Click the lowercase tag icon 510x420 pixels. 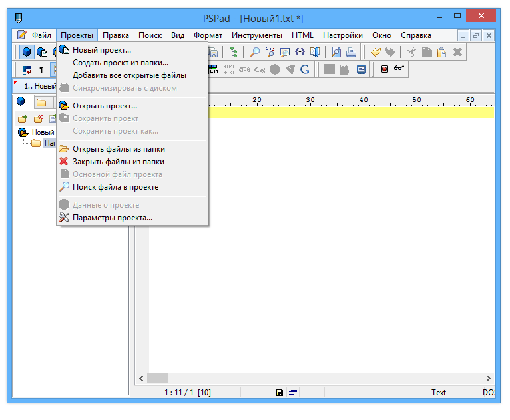(260, 69)
